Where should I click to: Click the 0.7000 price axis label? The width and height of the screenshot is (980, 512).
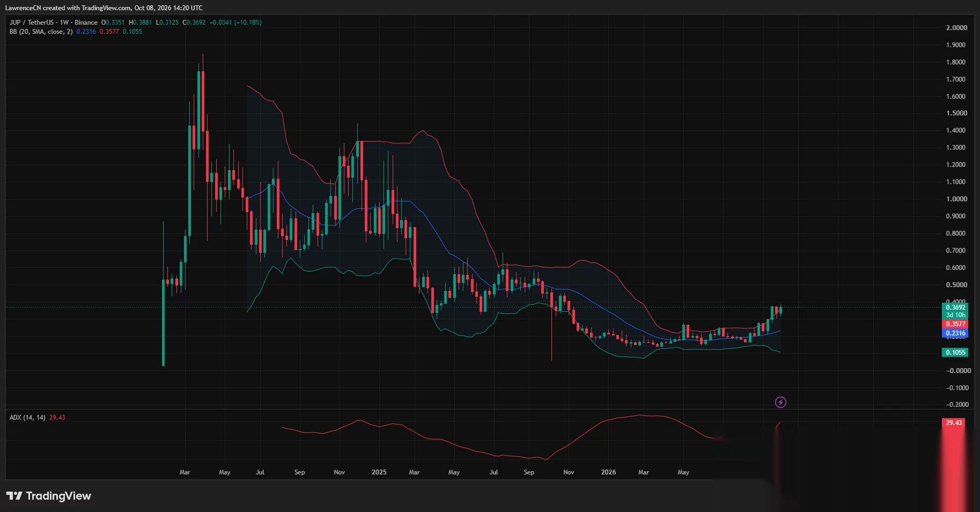956,251
